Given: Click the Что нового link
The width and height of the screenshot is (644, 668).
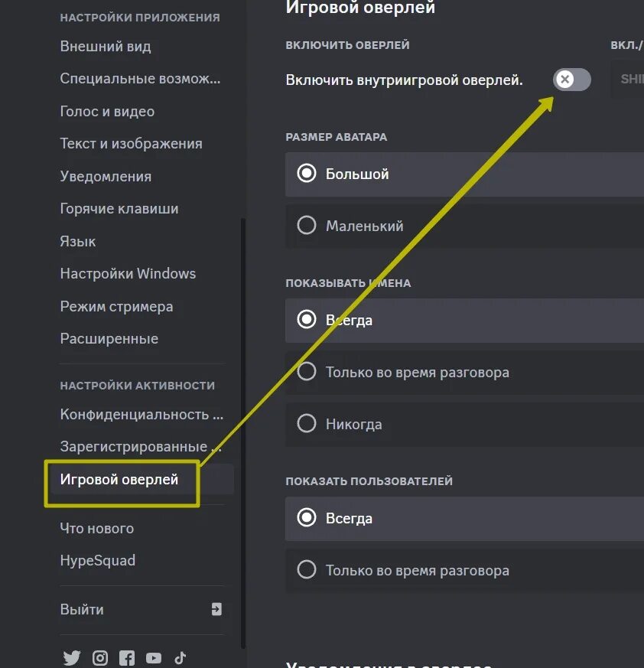Looking at the screenshot, I should point(97,529).
